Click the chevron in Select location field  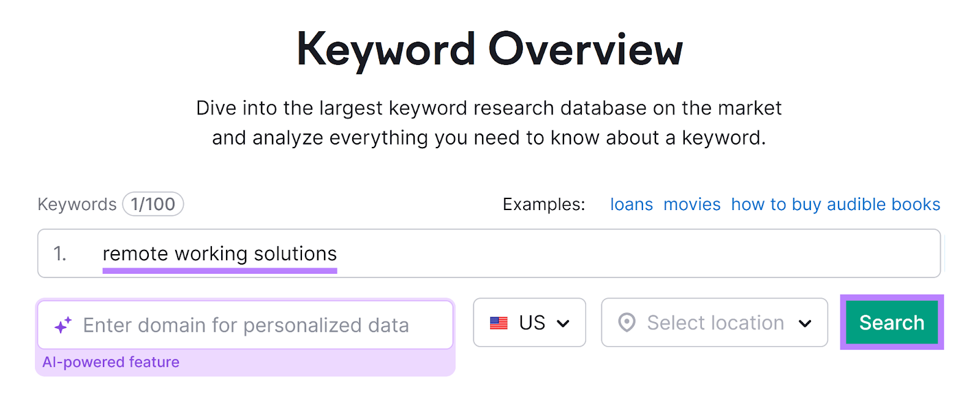pyautogui.click(x=804, y=323)
